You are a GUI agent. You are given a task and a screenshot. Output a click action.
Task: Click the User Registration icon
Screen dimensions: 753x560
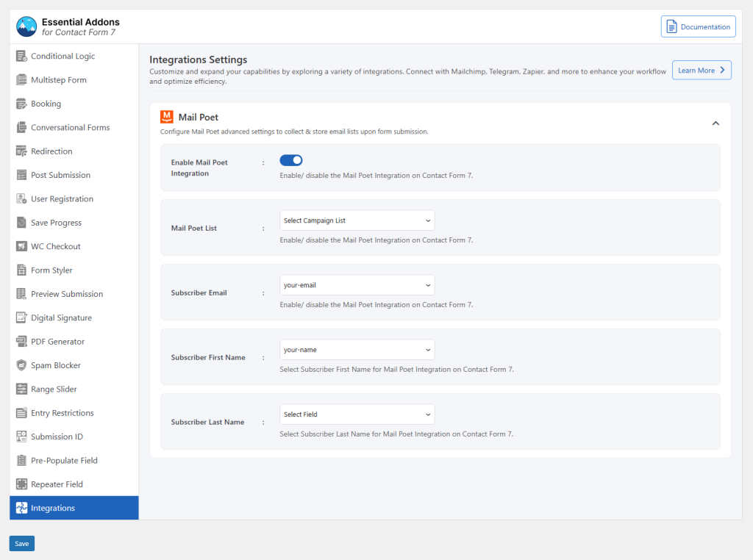click(21, 198)
